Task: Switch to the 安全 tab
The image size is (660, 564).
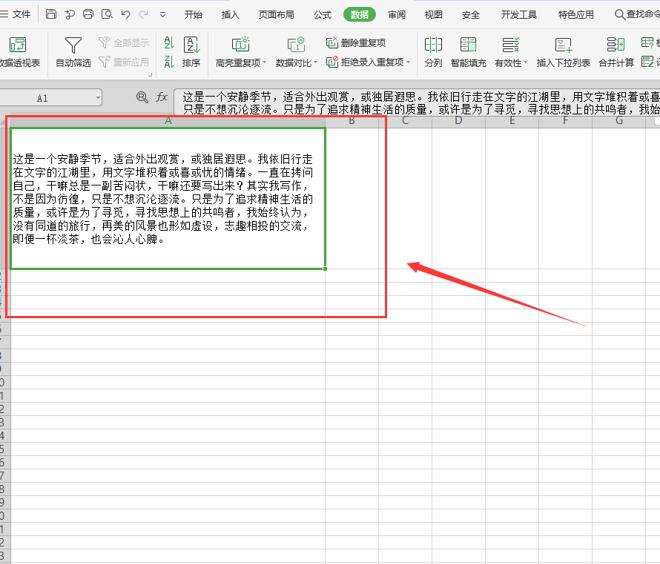Action: [471, 15]
